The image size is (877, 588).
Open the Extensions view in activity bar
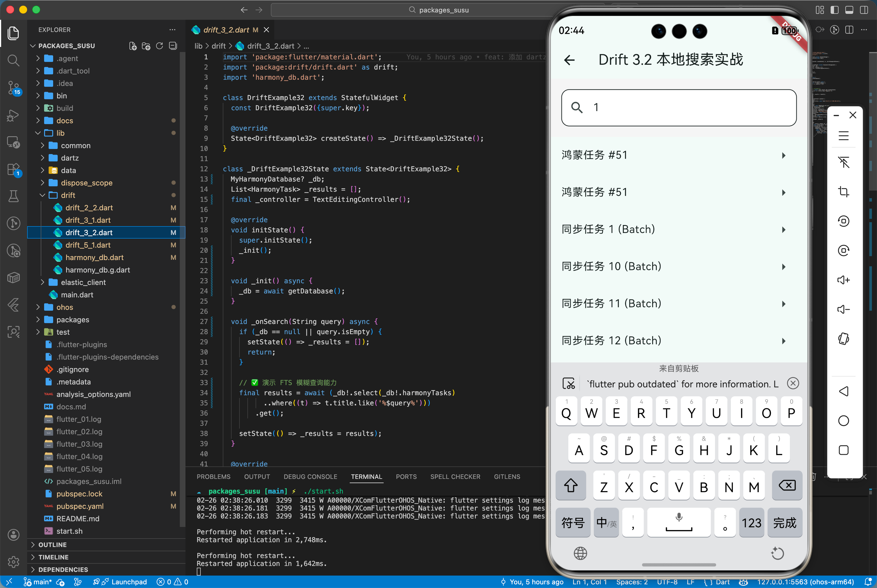click(x=14, y=169)
